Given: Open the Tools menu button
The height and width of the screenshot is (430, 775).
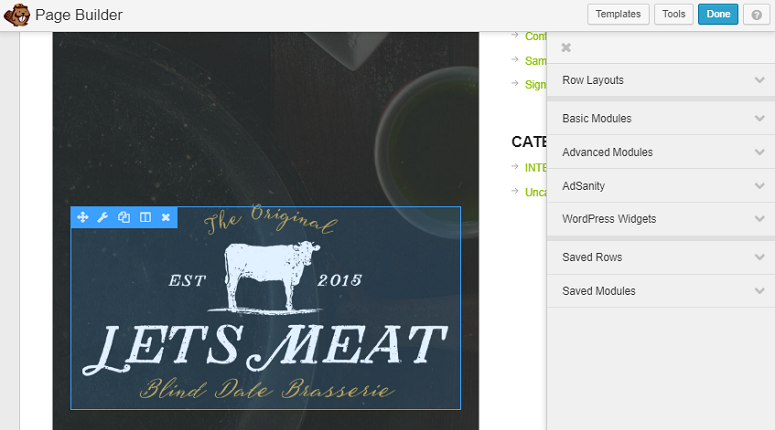Looking at the screenshot, I should 674,14.
